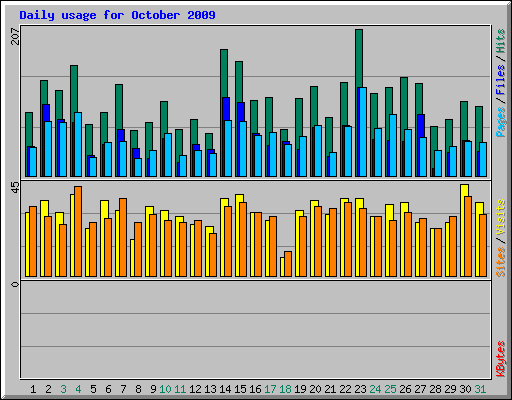Screen dimensions: 512x400
Task: Click green day 25 label
Action: coord(390,389)
